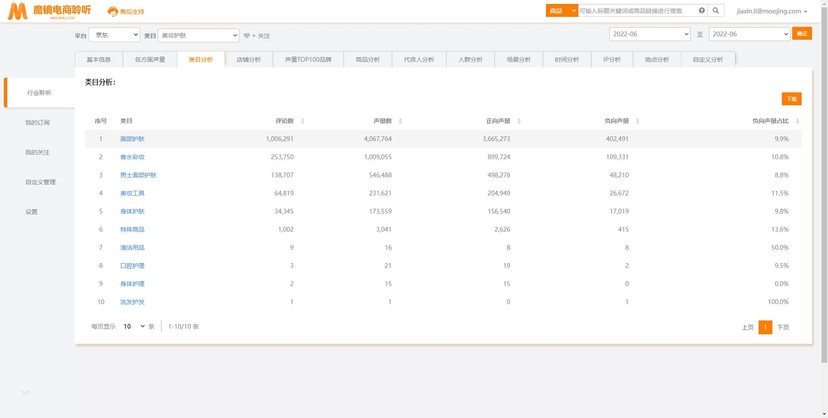The height and width of the screenshot is (418, 828).
Task: Open the 类目 category dropdown
Action: pyautogui.click(x=199, y=35)
